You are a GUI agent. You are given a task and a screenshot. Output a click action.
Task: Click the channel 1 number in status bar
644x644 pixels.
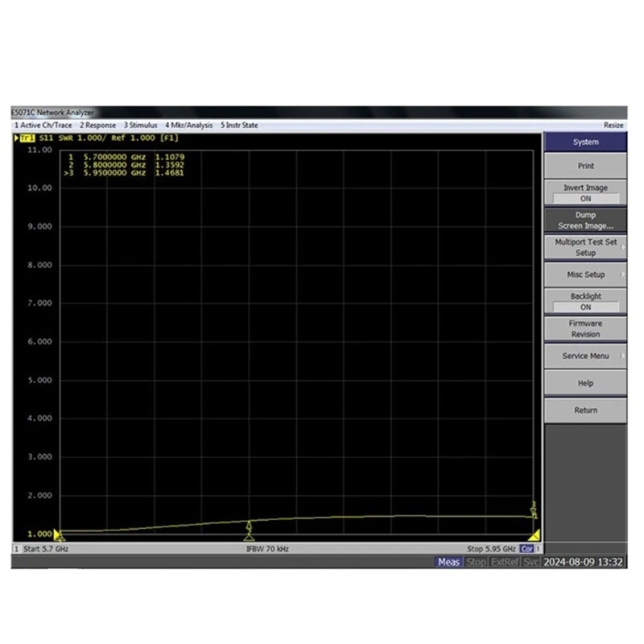tap(16, 549)
